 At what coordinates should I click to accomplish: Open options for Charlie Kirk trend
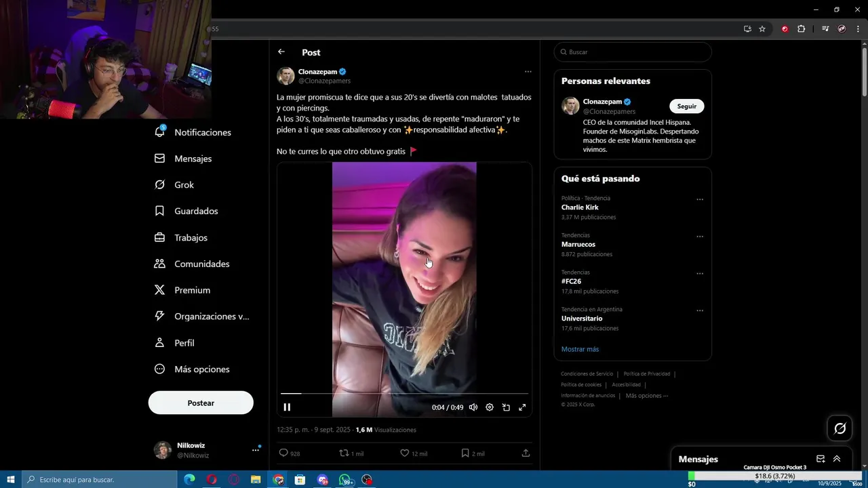700,199
